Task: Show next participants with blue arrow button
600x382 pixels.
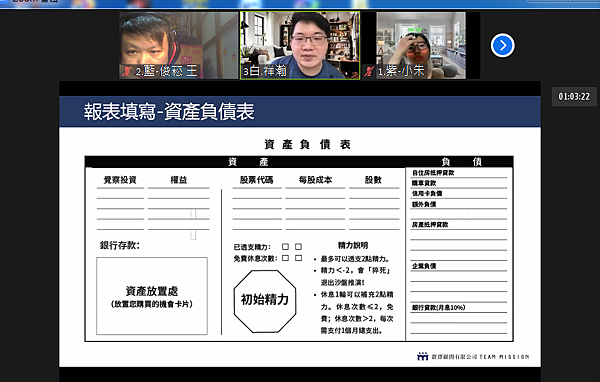Action: coord(502,46)
